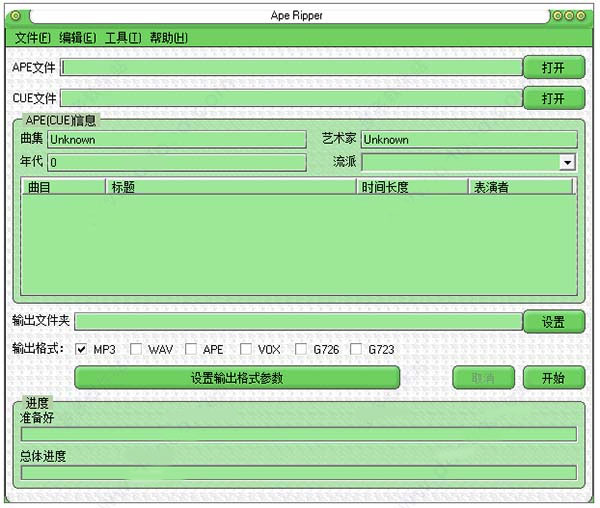Open the 文件(F) menu
The image size is (600, 508).
pos(33,38)
